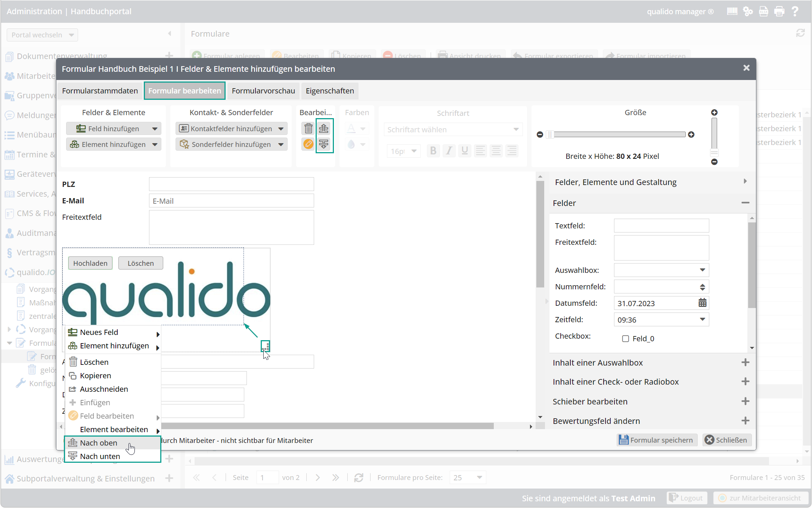The image size is (812, 508).
Task: Click into the E-Mail input field
Action: tap(231, 201)
